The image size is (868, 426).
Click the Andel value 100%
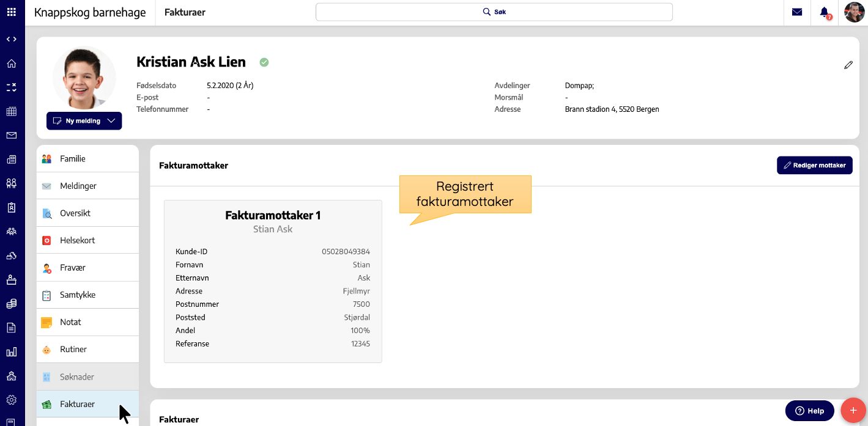pyautogui.click(x=360, y=331)
